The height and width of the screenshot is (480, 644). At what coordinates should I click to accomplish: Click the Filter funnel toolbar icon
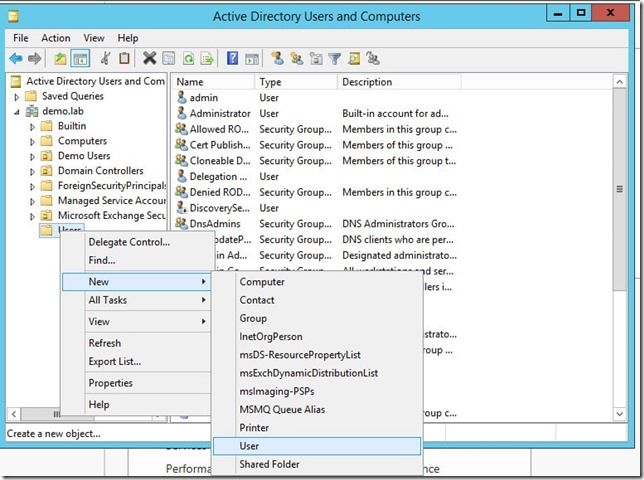pos(335,59)
